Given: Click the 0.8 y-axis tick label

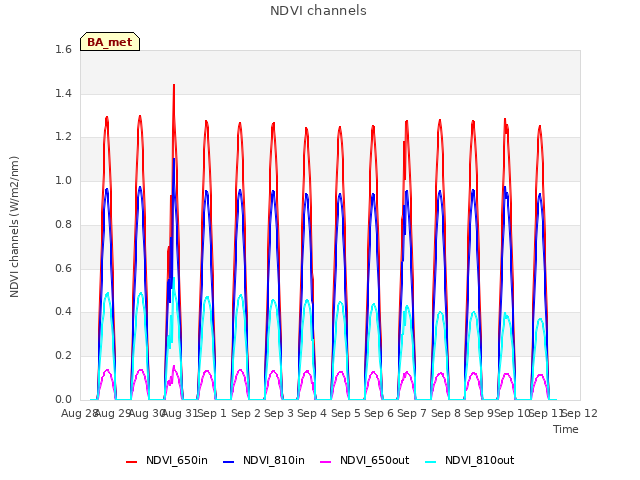Looking at the screenshot, I should click(x=63, y=224).
